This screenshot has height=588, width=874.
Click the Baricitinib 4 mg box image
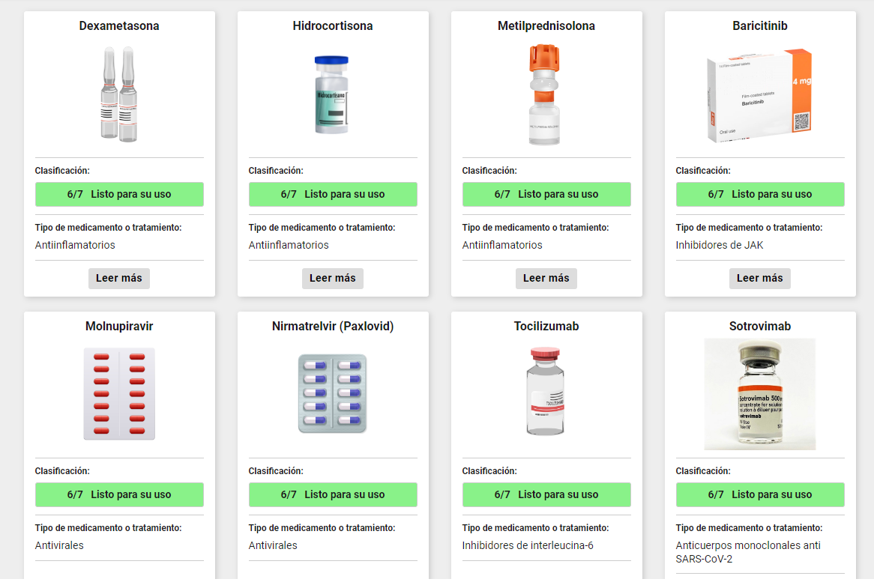pyautogui.click(x=759, y=95)
